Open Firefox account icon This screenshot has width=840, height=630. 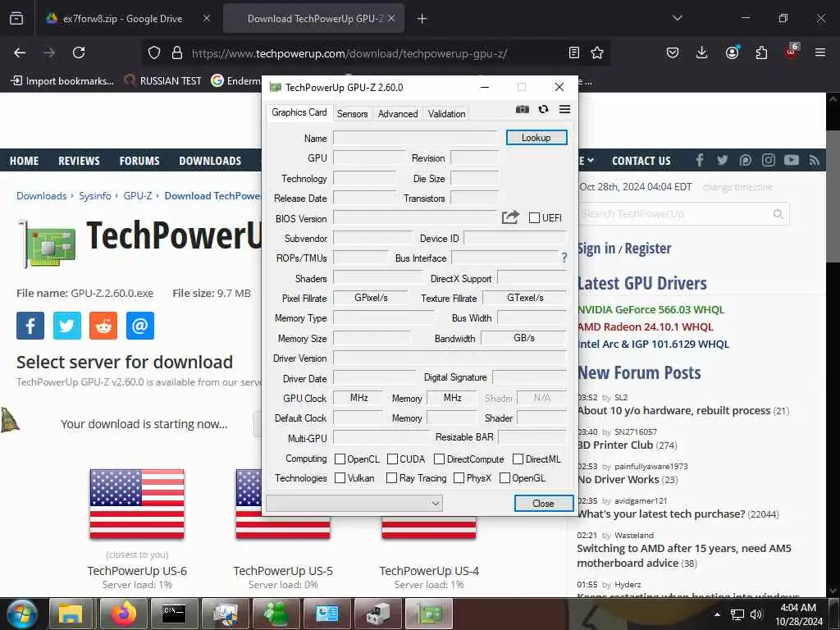pos(732,52)
